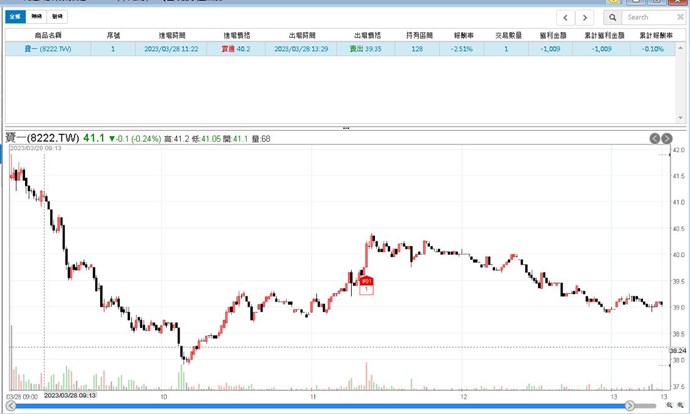
Task: Click the previous page arrow button
Action: coord(566,17)
